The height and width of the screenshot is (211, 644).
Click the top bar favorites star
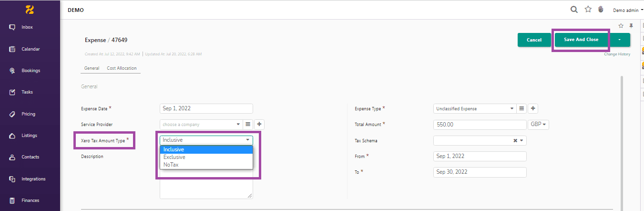(x=588, y=10)
